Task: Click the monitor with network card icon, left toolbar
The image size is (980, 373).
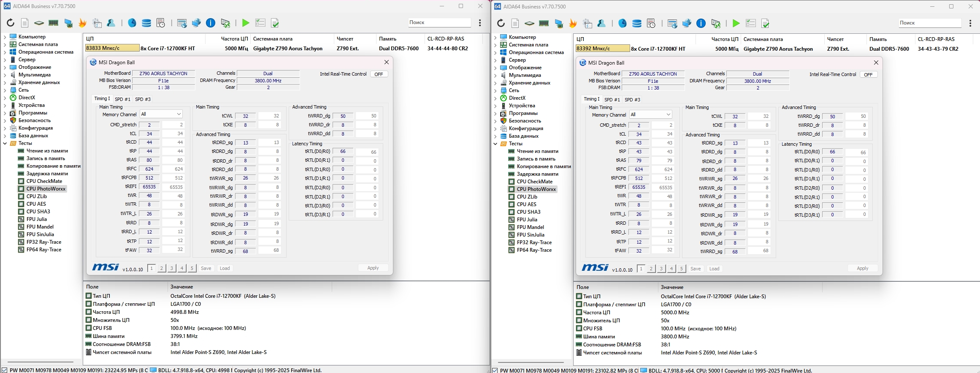Action: 68,23
